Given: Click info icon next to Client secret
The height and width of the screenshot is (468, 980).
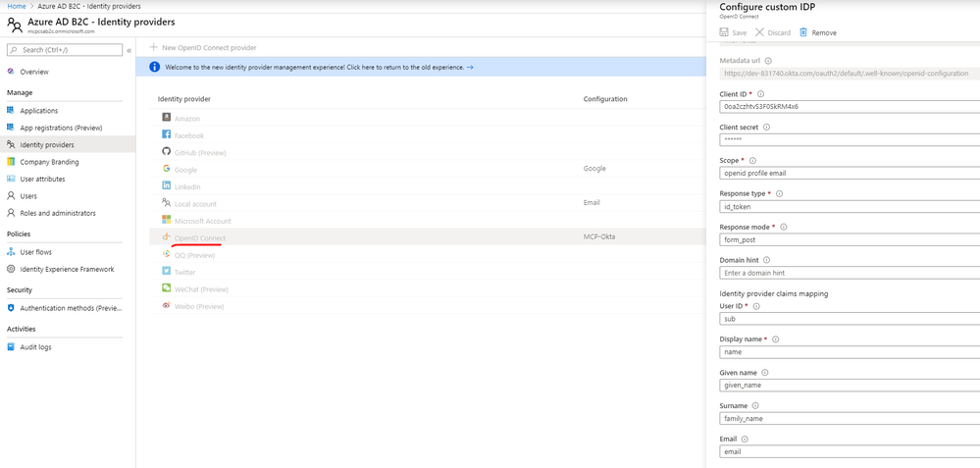Looking at the screenshot, I should [x=767, y=127].
